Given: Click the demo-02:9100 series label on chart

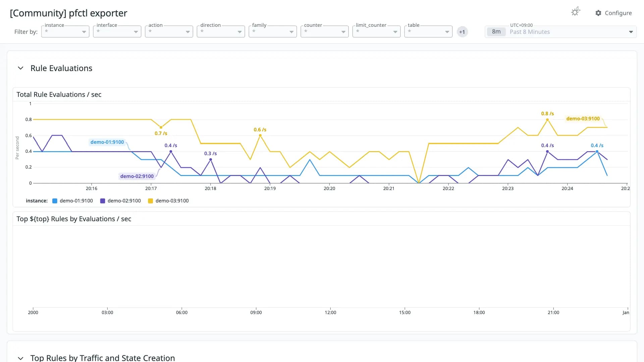Looking at the screenshot, I should pyautogui.click(x=137, y=176).
